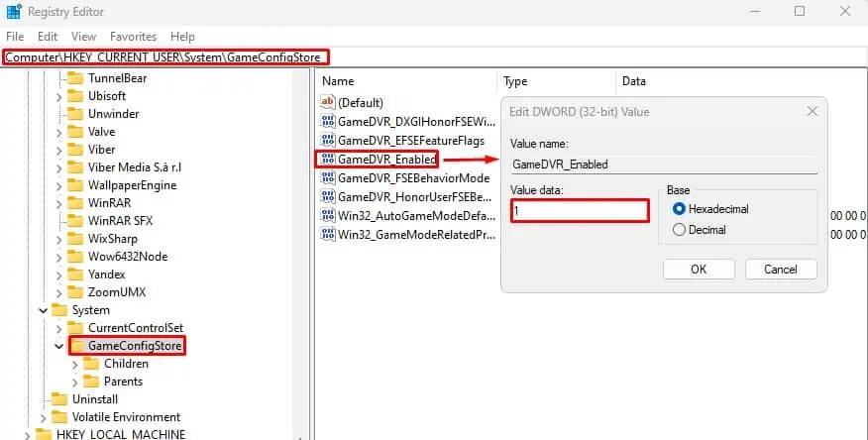Close the Edit DWORD dialog with the X
Image resolution: width=868 pixels, height=440 pixels.
[x=813, y=111]
